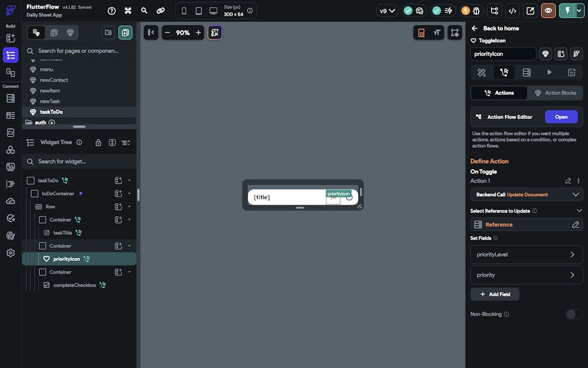This screenshot has height=368, width=588.
Task: Open the bug debug icon
Action: click(x=476, y=11)
